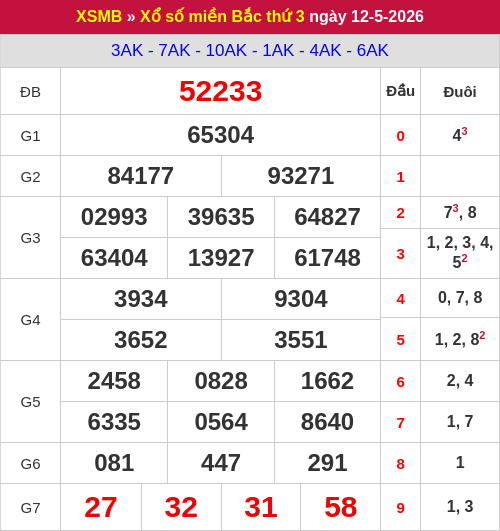Screen dimensions: 500x531
Task: Select G6 number 291
Action: 327,463
